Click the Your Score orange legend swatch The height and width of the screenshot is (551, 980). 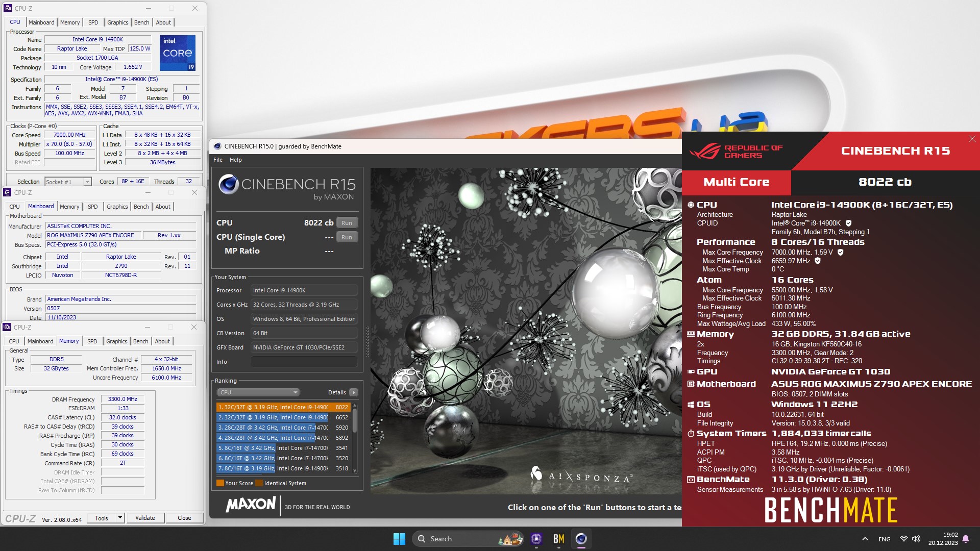[x=220, y=483]
